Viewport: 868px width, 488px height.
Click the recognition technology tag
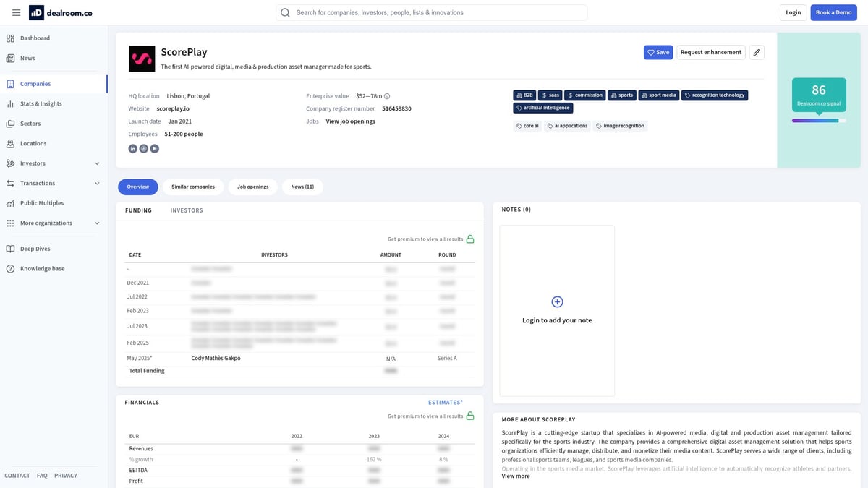[715, 95]
